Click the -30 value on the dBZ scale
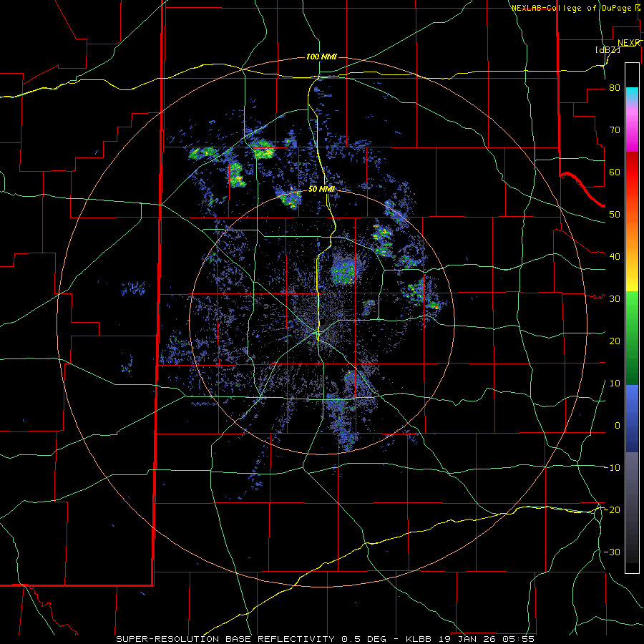644x644 pixels. click(612, 552)
